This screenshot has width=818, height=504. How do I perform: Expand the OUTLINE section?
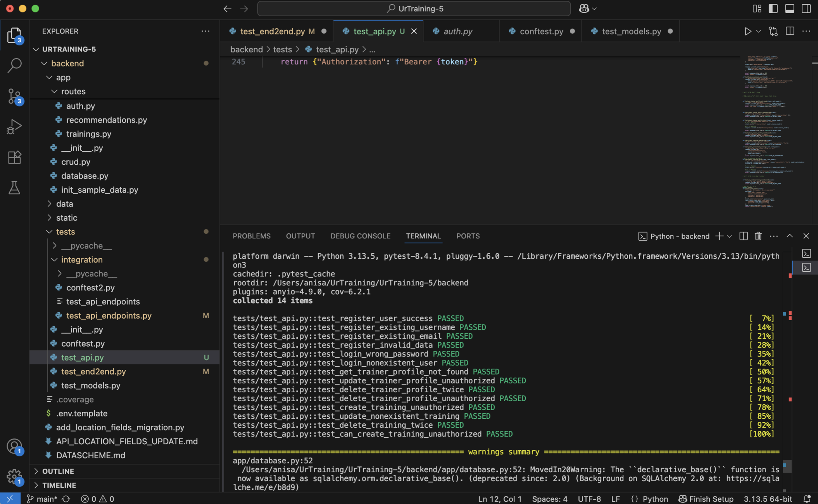(58, 471)
